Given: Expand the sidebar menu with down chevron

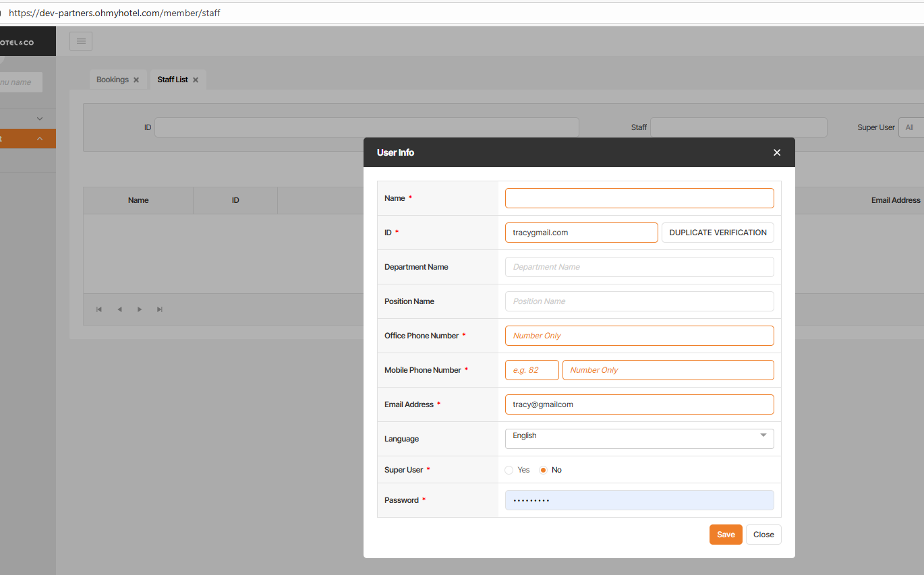Looking at the screenshot, I should [x=39, y=119].
